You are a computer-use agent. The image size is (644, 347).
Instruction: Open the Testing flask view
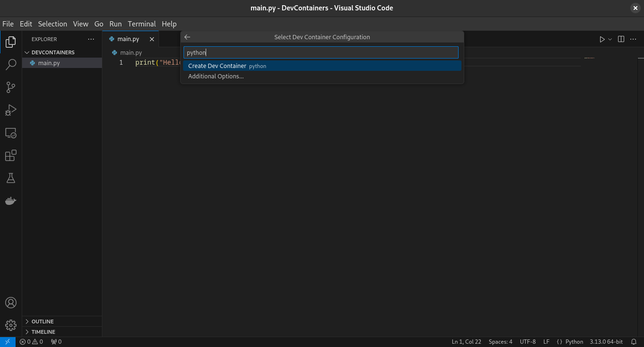tap(10, 178)
